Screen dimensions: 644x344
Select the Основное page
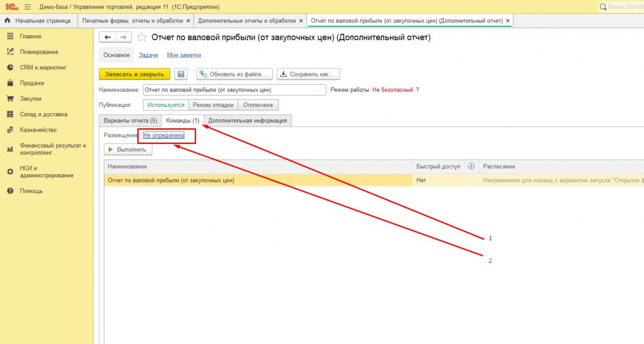116,55
